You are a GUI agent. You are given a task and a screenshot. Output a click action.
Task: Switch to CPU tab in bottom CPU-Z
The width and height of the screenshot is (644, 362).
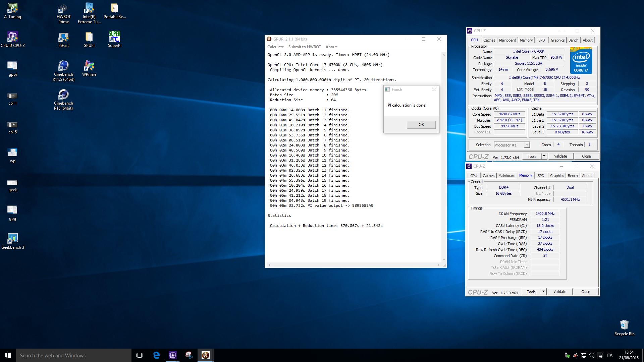[x=474, y=176]
